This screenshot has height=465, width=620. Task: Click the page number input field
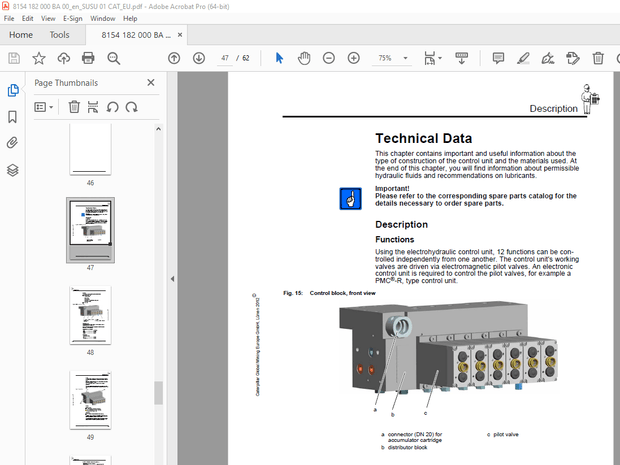[225, 58]
